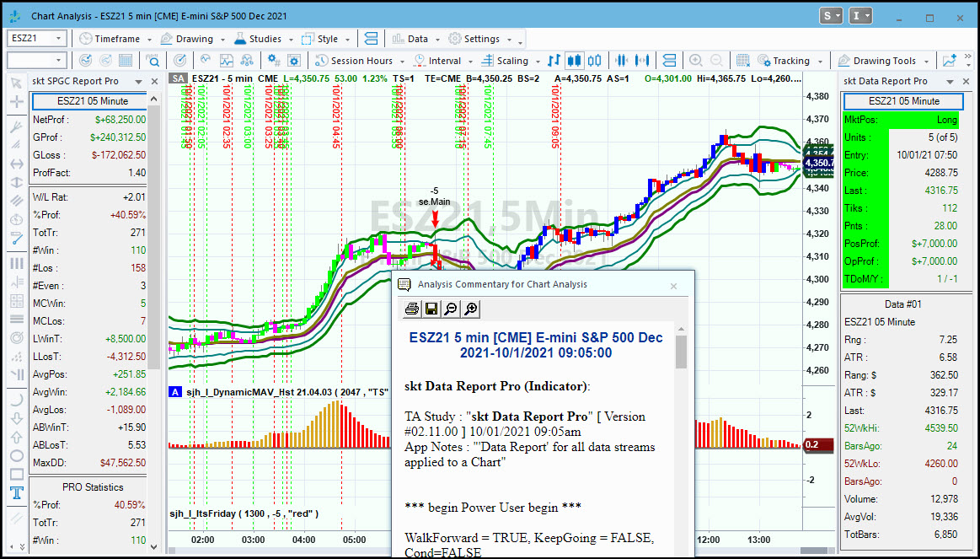Click the target radar icon on toolbar
The image size is (980, 559).
coord(180,61)
